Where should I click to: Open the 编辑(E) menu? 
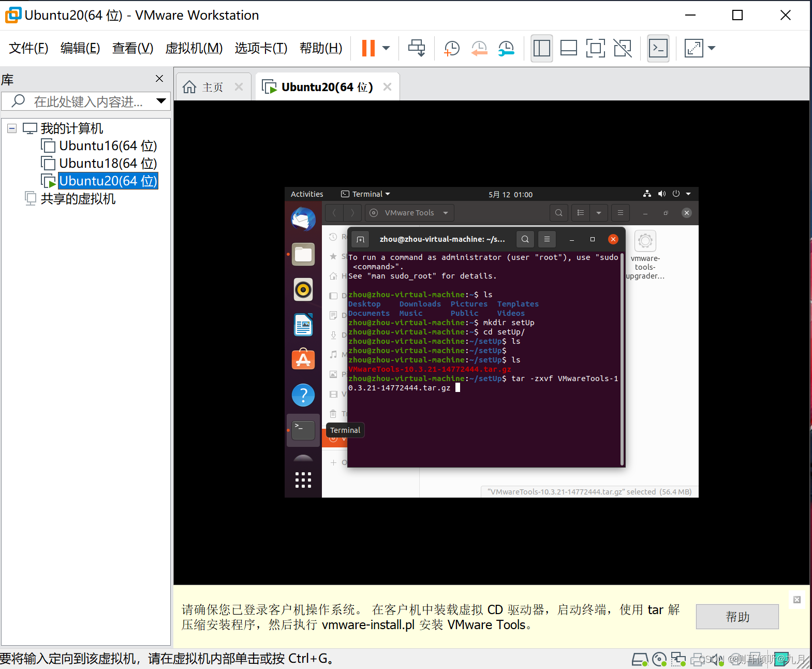point(80,48)
